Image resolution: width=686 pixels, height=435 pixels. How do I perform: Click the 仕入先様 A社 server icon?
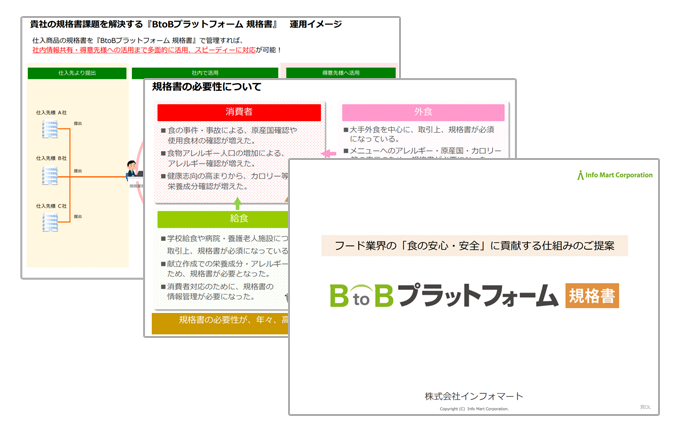tap(50, 129)
